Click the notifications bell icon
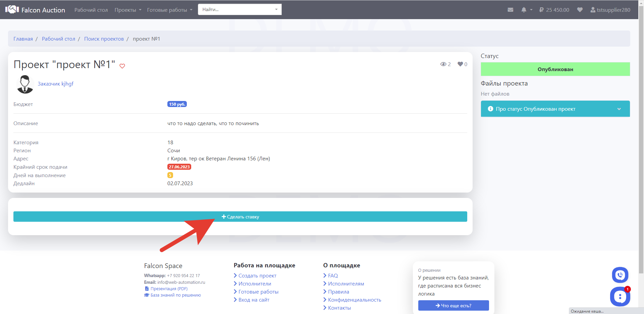Screen dimensions: 644x314 tap(524, 10)
